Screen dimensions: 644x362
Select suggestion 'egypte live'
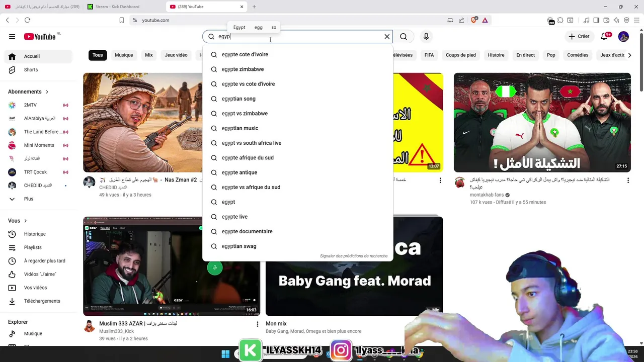click(297, 217)
